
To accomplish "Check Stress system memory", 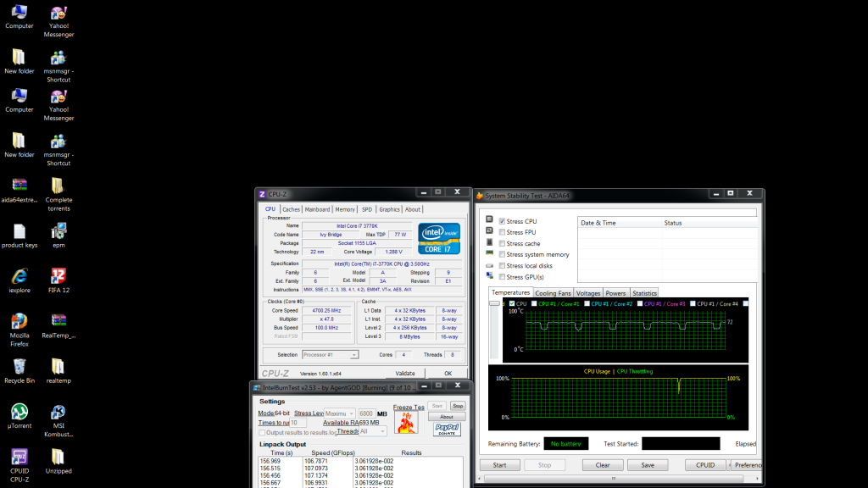I will tap(502, 254).
